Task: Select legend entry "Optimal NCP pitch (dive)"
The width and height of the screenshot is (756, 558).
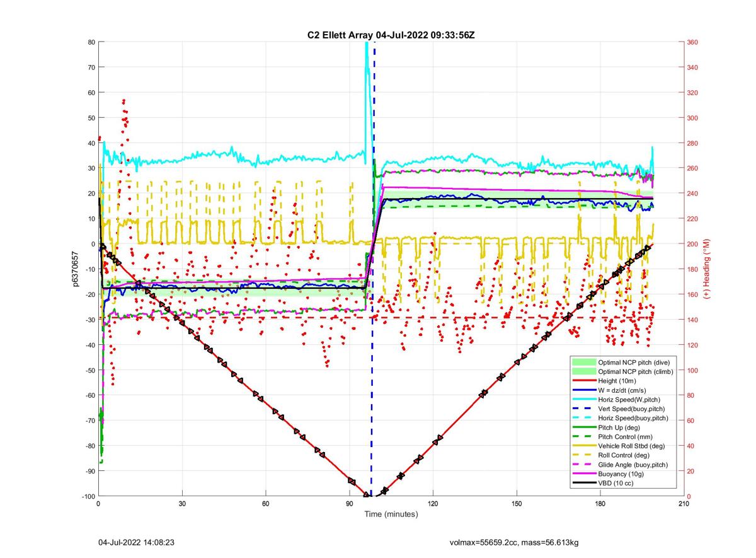Action: pos(633,363)
